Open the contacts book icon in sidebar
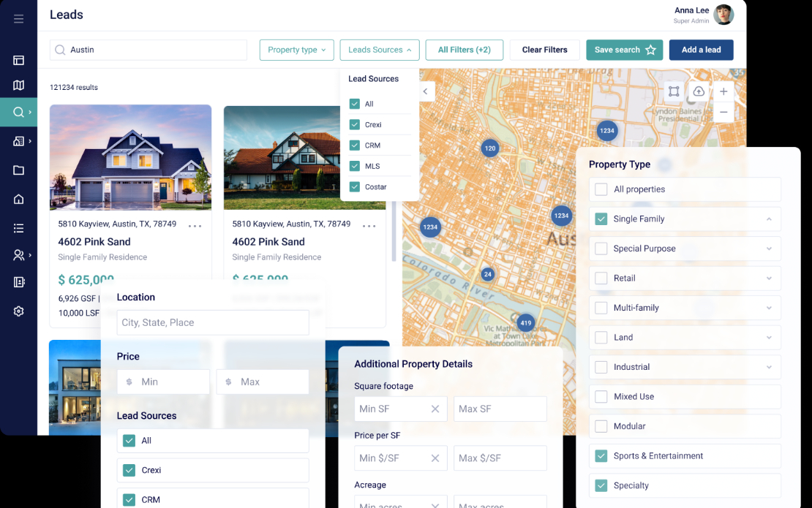The width and height of the screenshot is (812, 508). (18, 282)
